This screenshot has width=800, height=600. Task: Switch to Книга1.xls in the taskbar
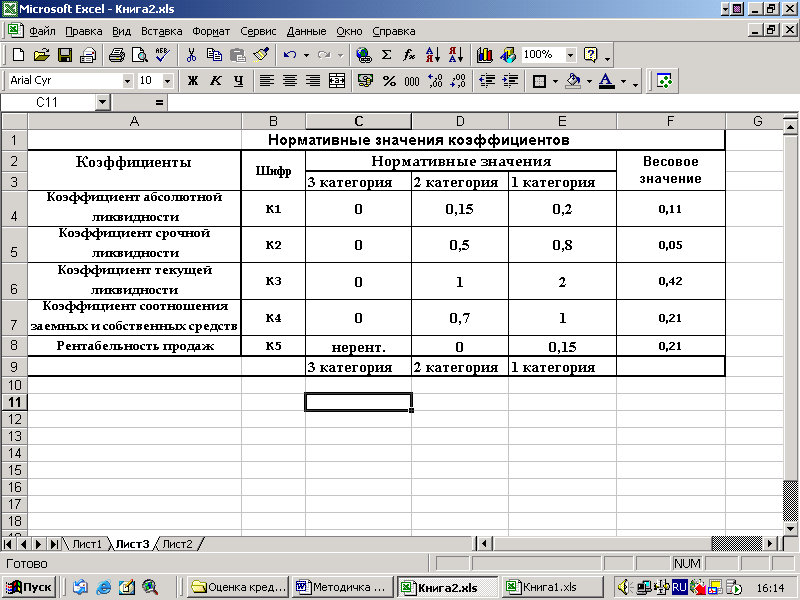[x=552, y=587]
